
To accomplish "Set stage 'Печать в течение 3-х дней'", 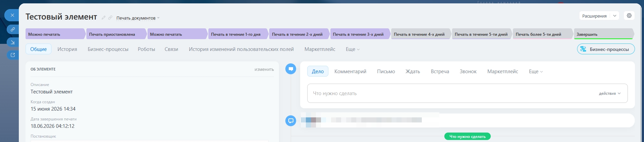I will tap(360, 34).
